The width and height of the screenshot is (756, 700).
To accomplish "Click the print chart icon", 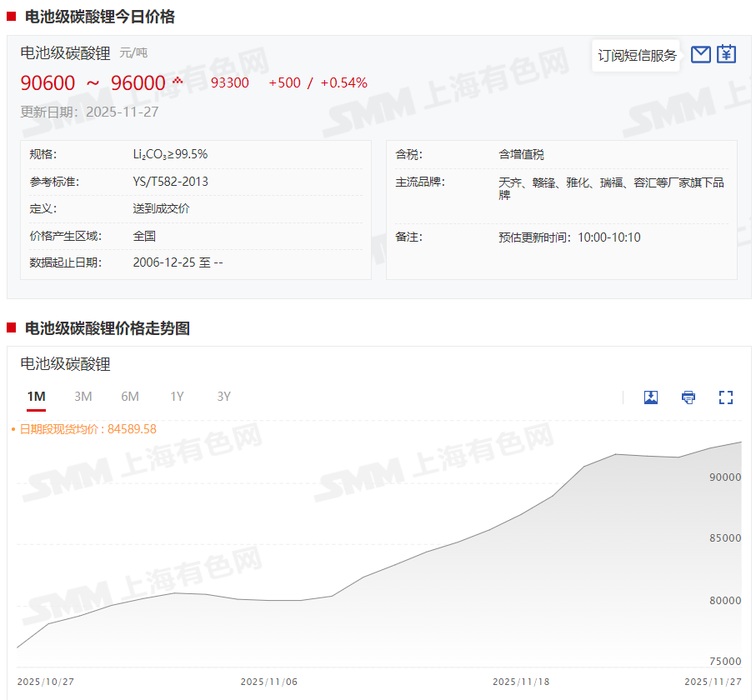I will 688,397.
